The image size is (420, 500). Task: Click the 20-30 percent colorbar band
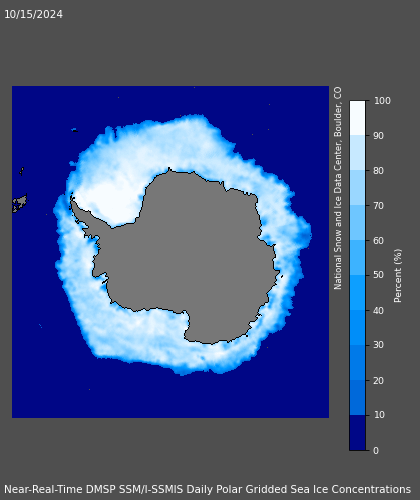pyautogui.click(x=357, y=362)
